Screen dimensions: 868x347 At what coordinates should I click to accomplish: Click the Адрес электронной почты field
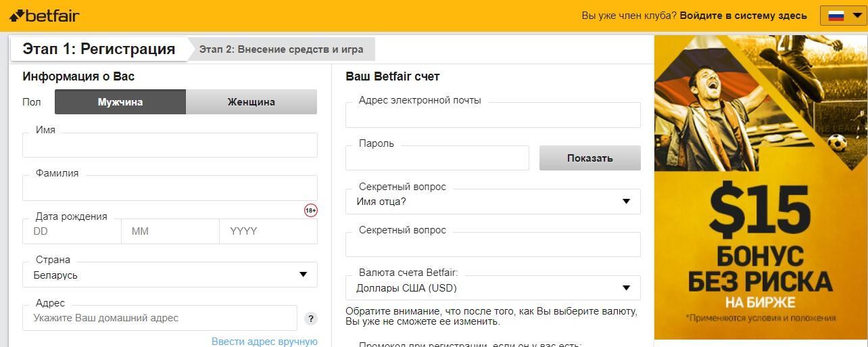492,116
